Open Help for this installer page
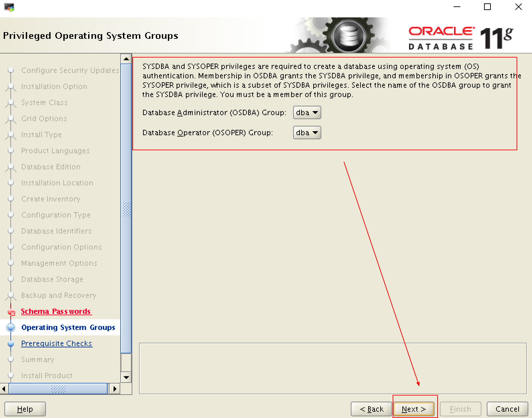 pos(25,409)
